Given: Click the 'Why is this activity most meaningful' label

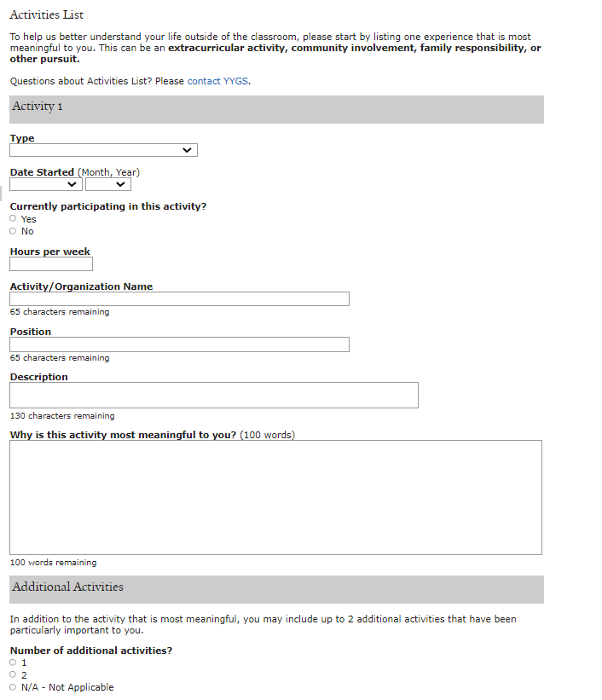Looking at the screenshot, I should [x=124, y=435].
